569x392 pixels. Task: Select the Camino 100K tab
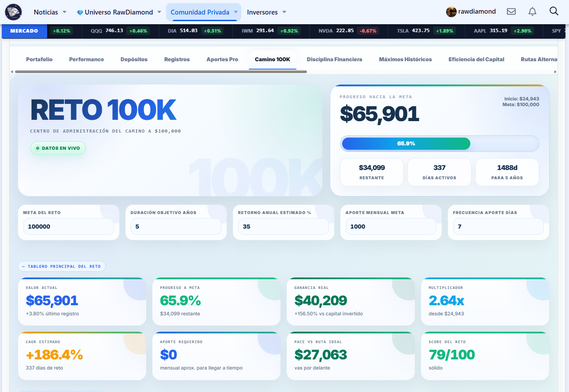pyautogui.click(x=273, y=59)
